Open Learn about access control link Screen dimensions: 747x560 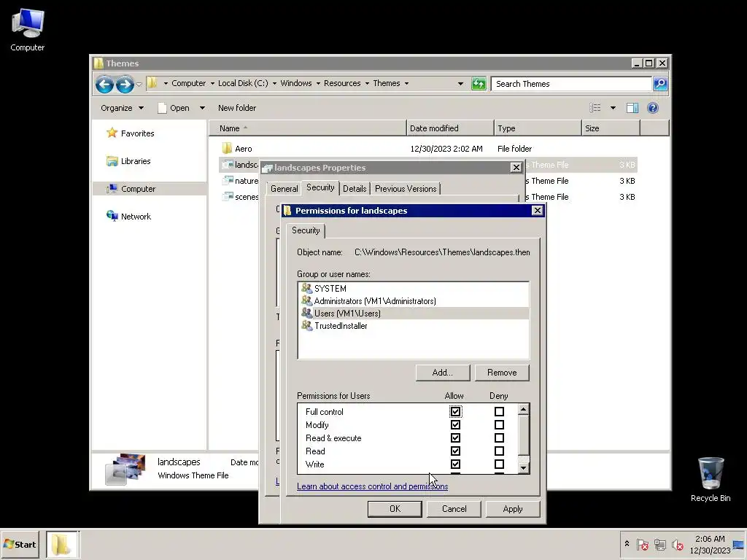click(x=372, y=486)
